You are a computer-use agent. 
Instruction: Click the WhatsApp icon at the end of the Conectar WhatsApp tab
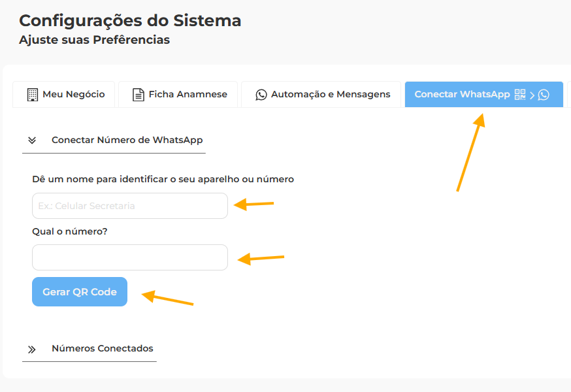pyautogui.click(x=544, y=95)
